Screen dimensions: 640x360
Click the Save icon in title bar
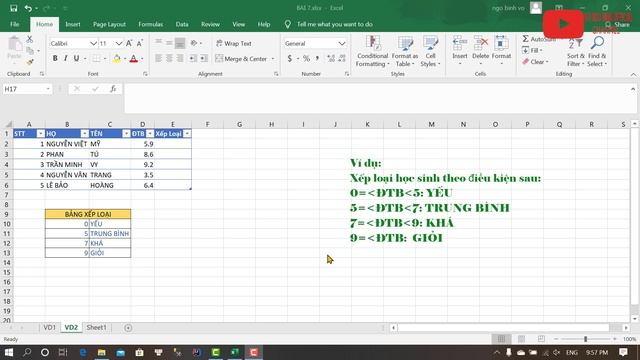point(13,8)
